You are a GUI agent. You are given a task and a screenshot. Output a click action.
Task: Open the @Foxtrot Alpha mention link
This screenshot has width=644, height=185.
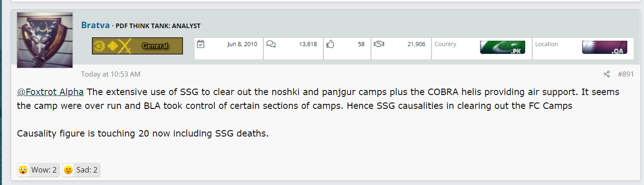pos(51,92)
